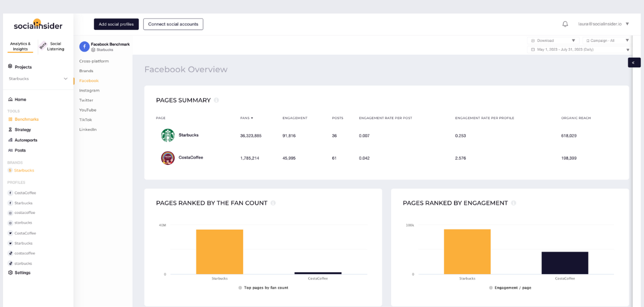
Task: Click the Starbucks engagement value 91,816
Action: tap(289, 136)
